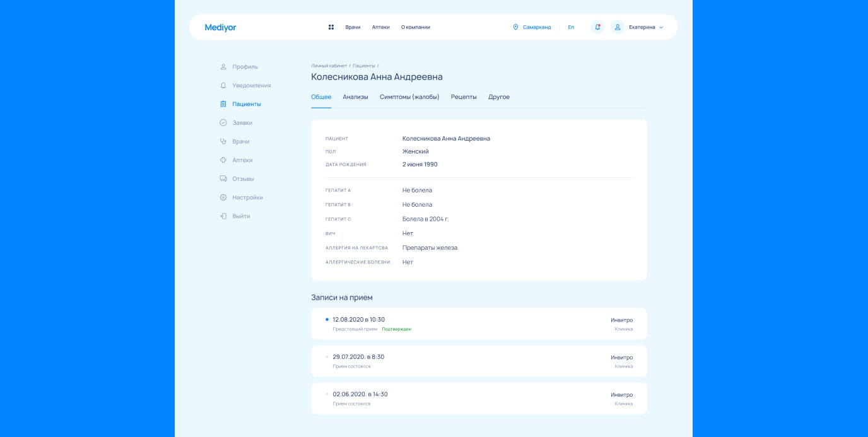The width and height of the screenshot is (868, 437).
Task: Click the user avatar icon in header
Action: 618,27
